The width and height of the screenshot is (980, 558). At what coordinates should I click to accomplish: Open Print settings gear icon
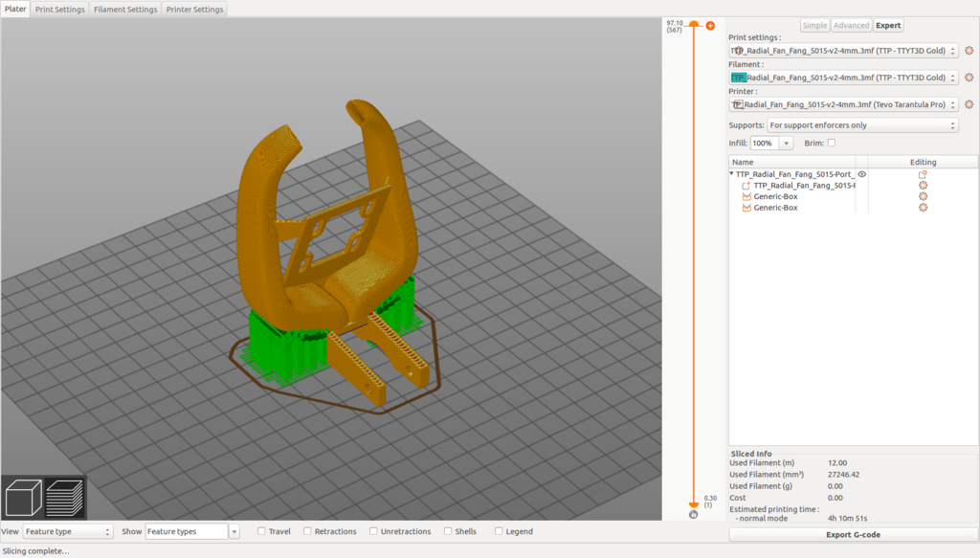(969, 50)
